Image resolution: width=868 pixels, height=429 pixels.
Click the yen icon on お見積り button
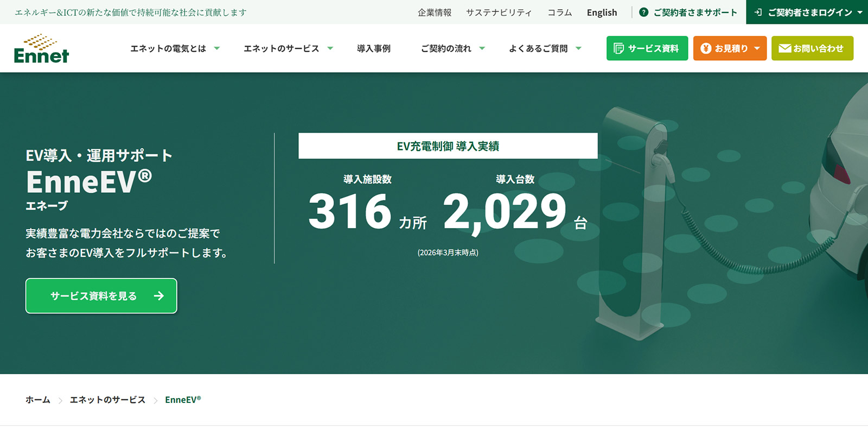tap(705, 48)
